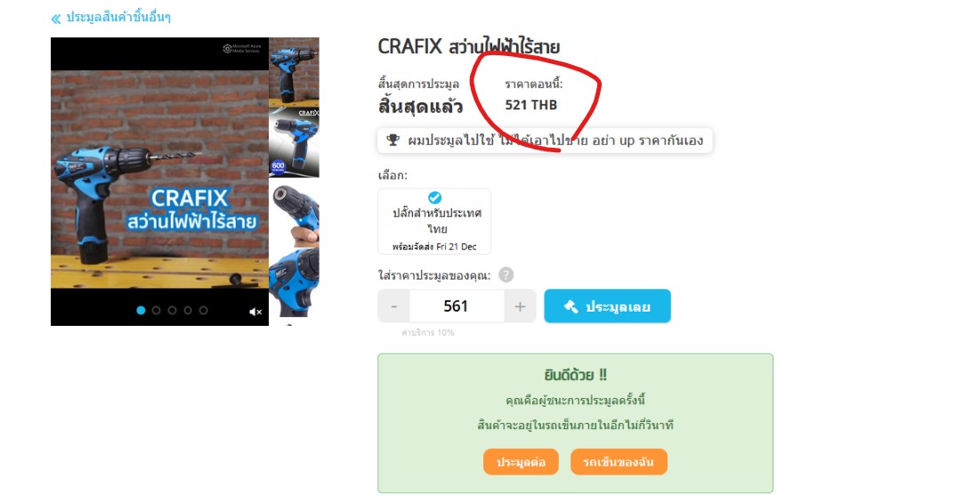Click the back chevrons before ประมูลสินค้าชิ้นอื่นๆ
Viewport: 980px width, 503px height.
click(x=55, y=18)
